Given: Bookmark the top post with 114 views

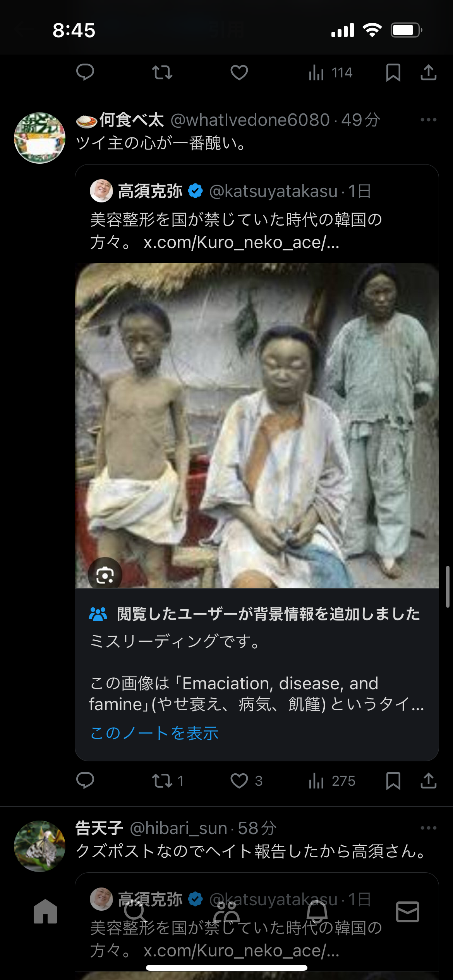Looking at the screenshot, I should 393,72.
